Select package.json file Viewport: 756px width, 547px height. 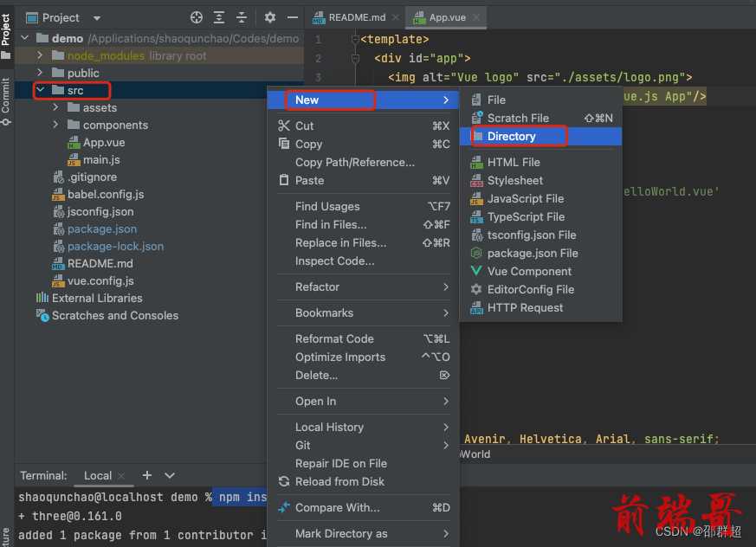(x=94, y=228)
